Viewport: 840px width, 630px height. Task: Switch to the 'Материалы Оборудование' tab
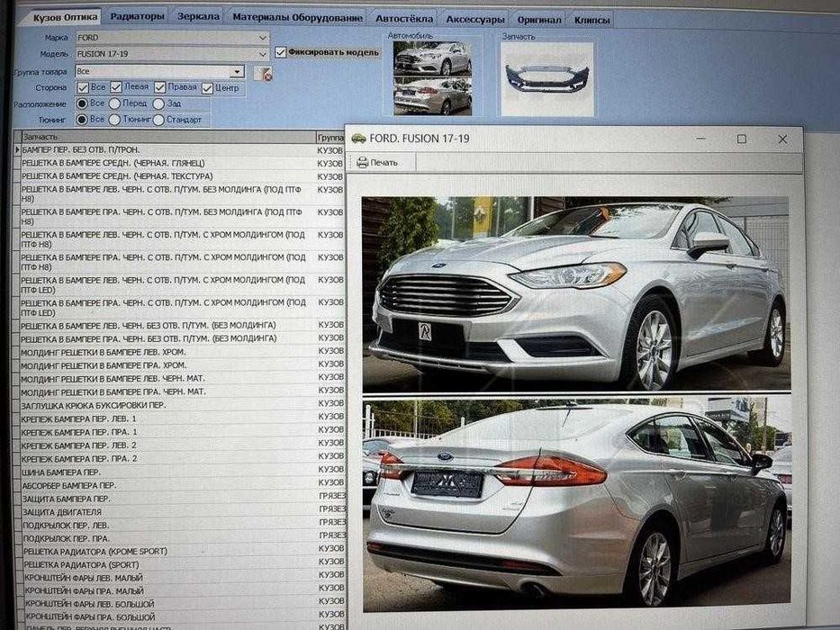tap(297, 18)
